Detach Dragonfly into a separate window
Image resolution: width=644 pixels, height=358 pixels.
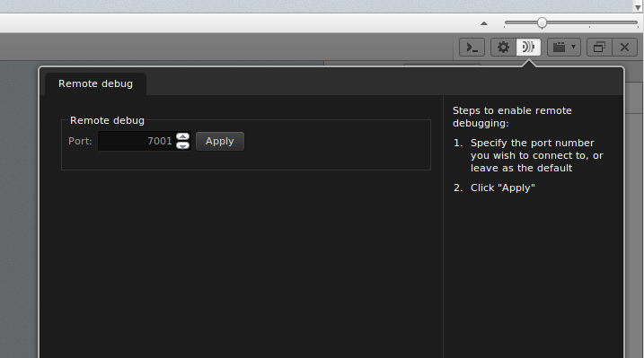(599, 48)
